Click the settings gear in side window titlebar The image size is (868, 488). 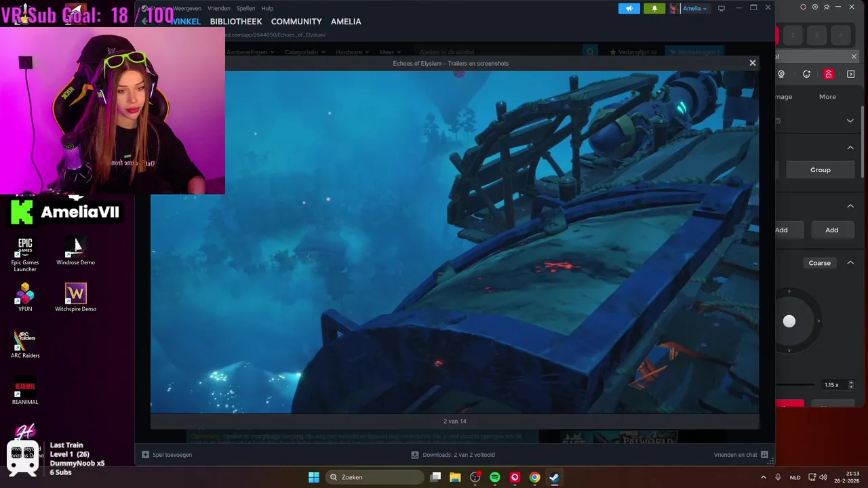[815, 7]
